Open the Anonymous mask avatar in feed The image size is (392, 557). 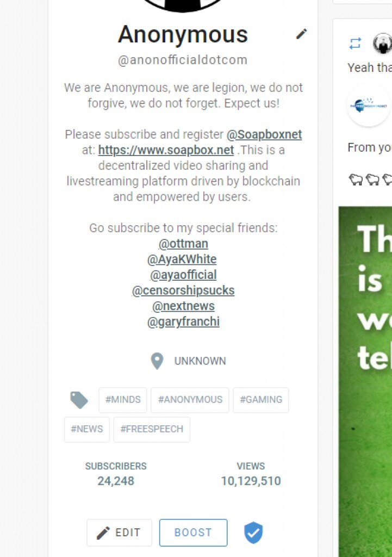382,44
